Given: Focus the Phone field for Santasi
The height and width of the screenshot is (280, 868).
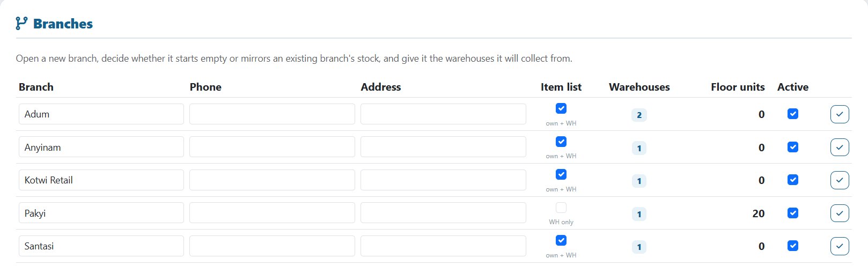Looking at the screenshot, I should pos(272,246).
